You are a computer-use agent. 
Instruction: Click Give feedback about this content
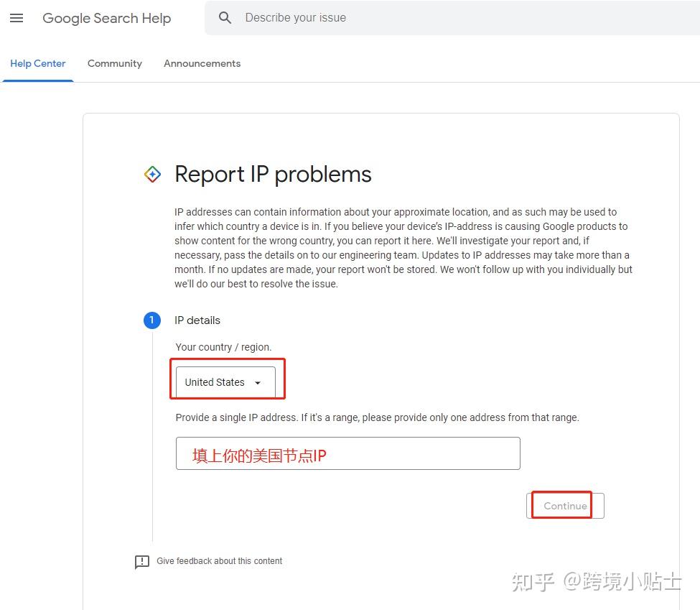220,561
